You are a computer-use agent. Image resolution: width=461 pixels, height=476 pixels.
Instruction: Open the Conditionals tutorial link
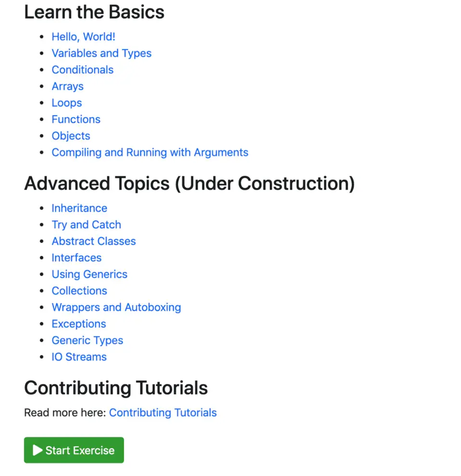82,70
